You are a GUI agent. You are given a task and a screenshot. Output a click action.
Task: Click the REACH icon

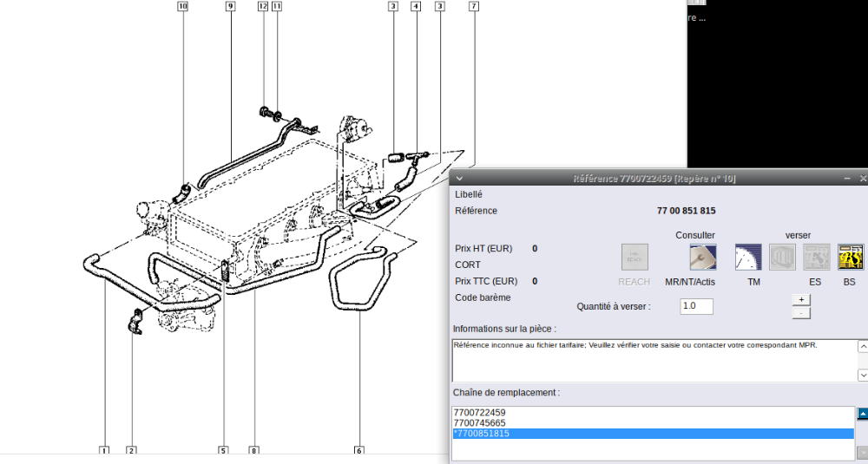tap(635, 257)
